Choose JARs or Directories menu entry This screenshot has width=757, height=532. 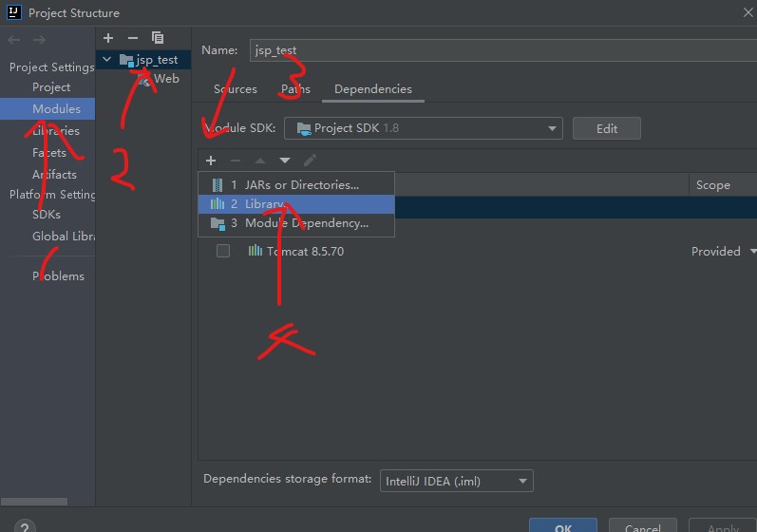[296, 185]
